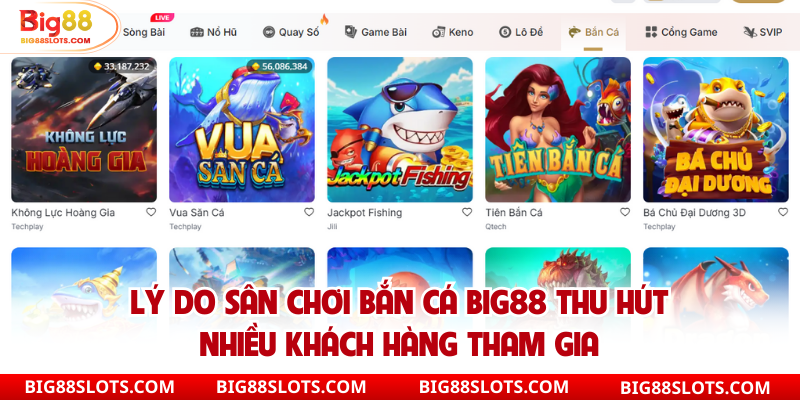Play the Bá Chủ Đại Dương game thumbnail
Viewport: 800px width, 400px height.
click(x=716, y=130)
